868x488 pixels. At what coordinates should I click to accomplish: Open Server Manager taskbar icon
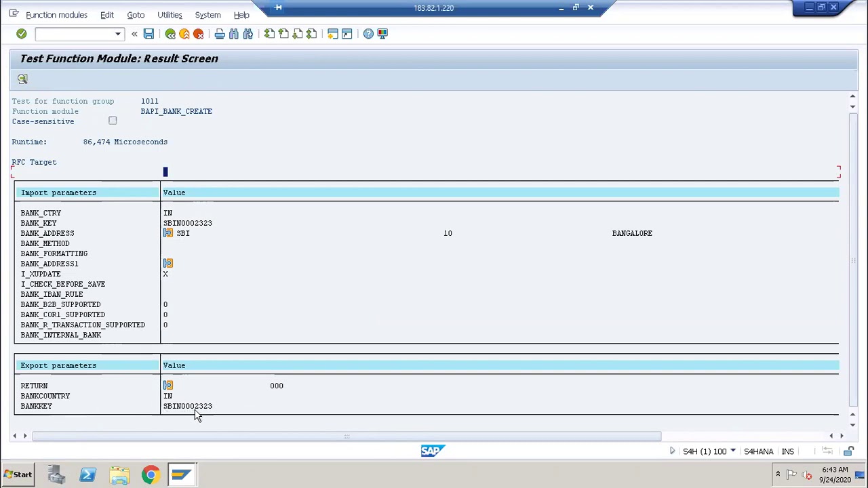(x=56, y=475)
